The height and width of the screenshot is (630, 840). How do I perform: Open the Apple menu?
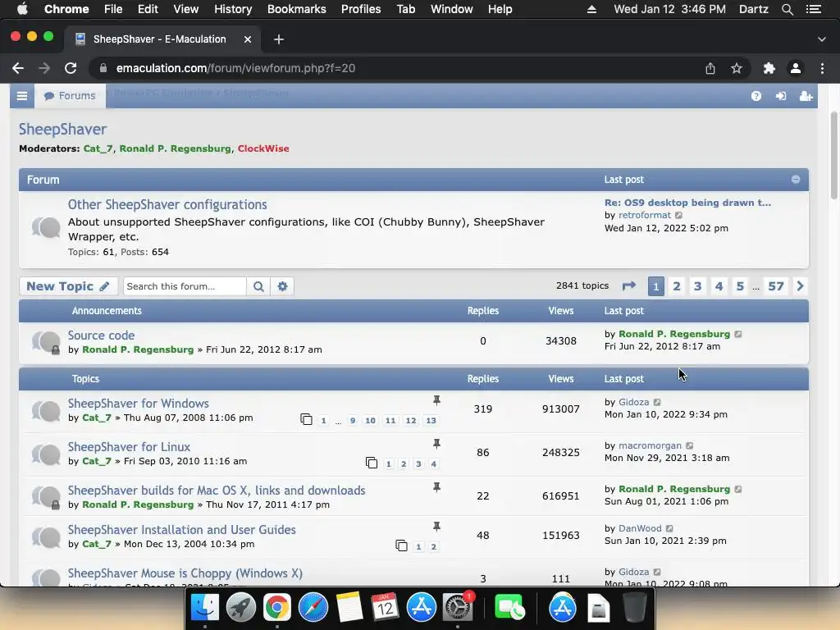(22, 9)
